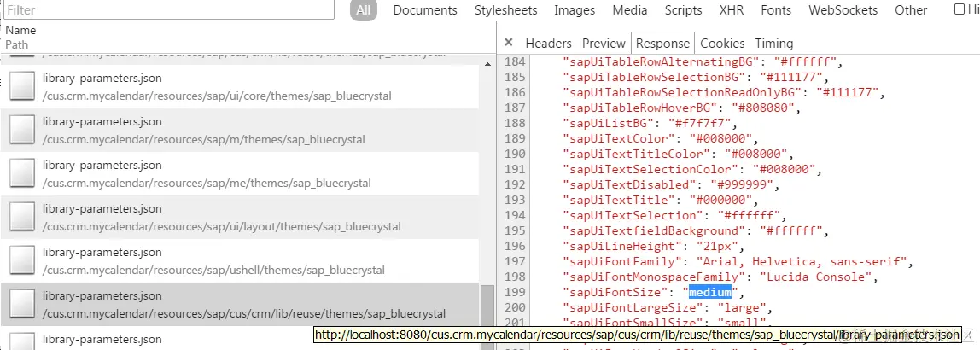Click "sapUiTableRowSelectionReadOnlyBG" key on line 186
The height and width of the screenshot is (350, 980).
682,92
